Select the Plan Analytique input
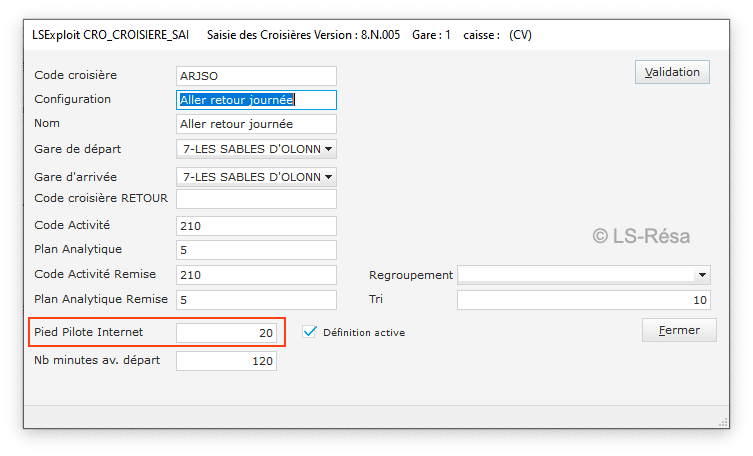This screenshot has width=753, height=456. click(x=255, y=250)
